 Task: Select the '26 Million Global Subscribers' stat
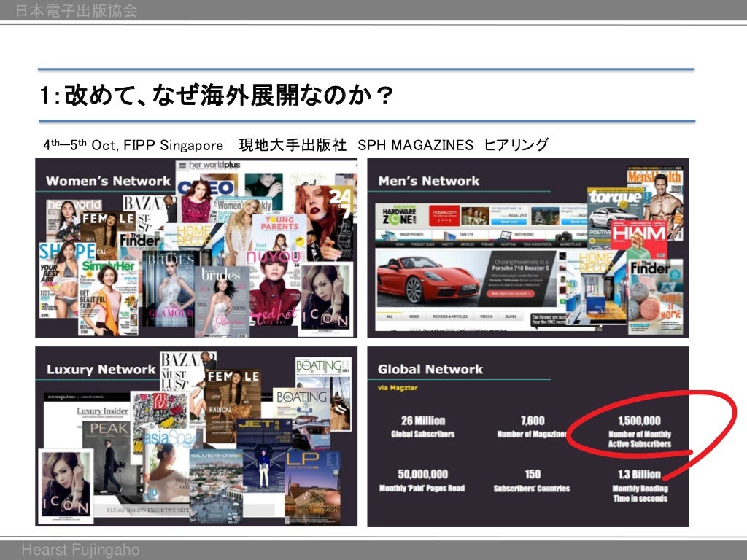click(423, 427)
